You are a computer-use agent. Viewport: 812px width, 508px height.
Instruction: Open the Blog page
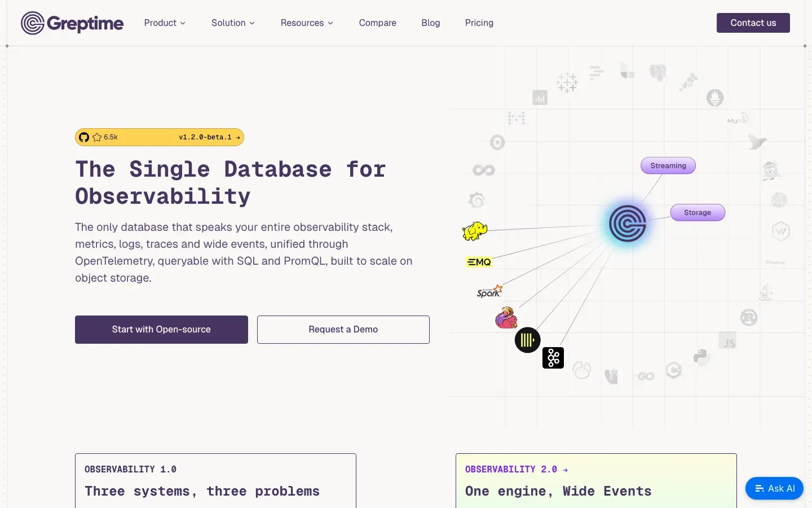tap(431, 23)
